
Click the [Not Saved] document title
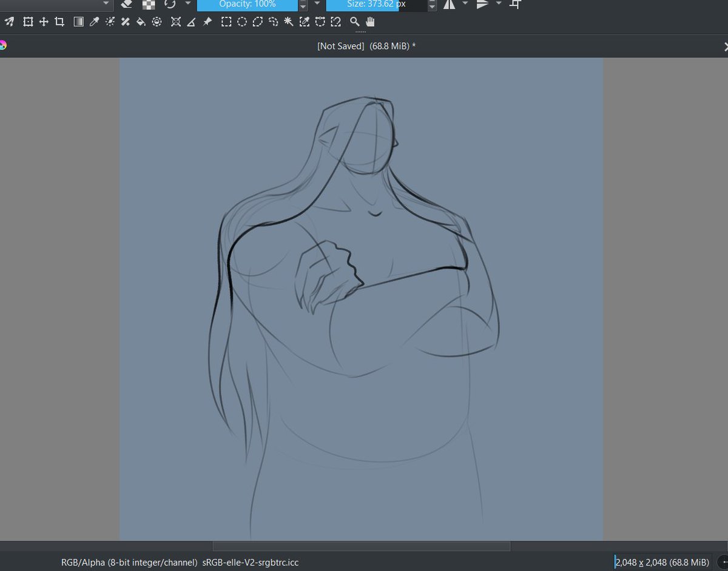click(x=366, y=46)
